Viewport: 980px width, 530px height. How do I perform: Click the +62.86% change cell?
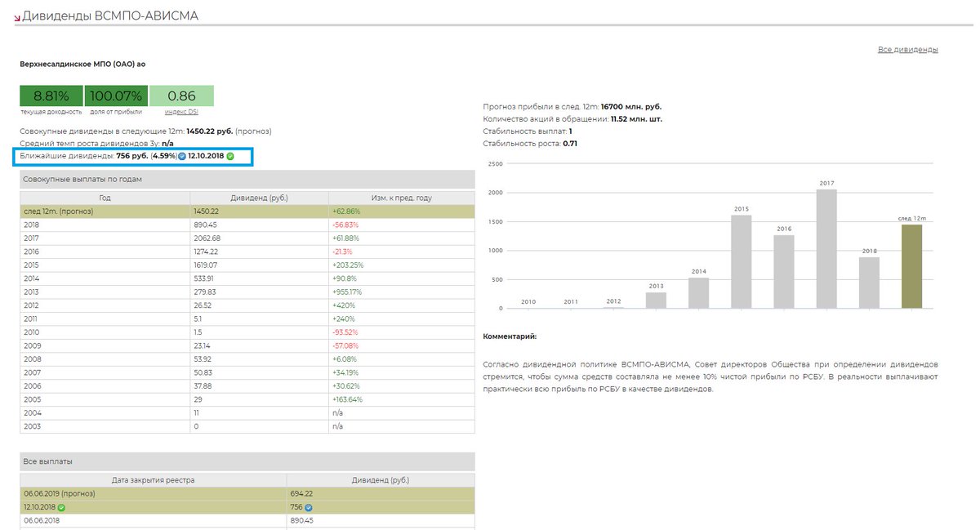pyautogui.click(x=401, y=212)
